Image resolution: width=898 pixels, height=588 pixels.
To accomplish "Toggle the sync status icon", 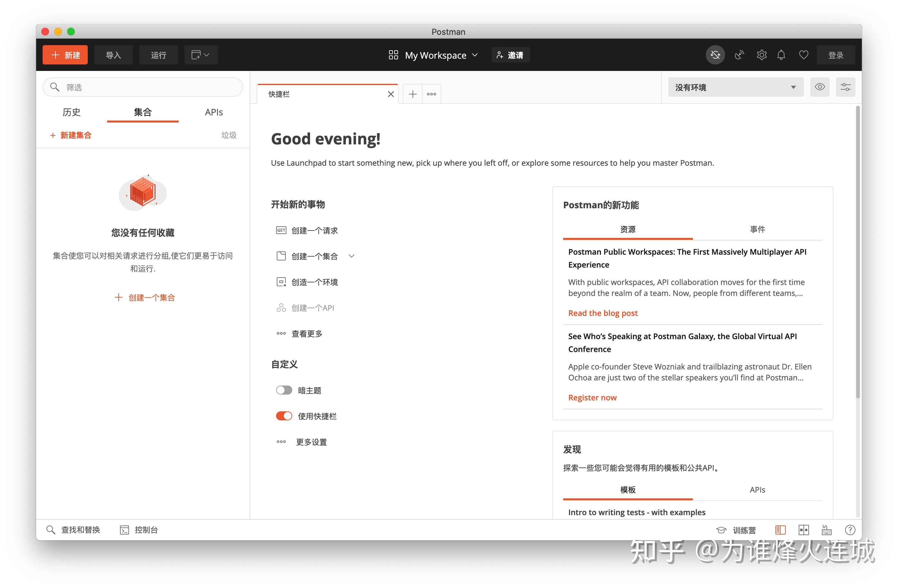I will click(x=715, y=55).
